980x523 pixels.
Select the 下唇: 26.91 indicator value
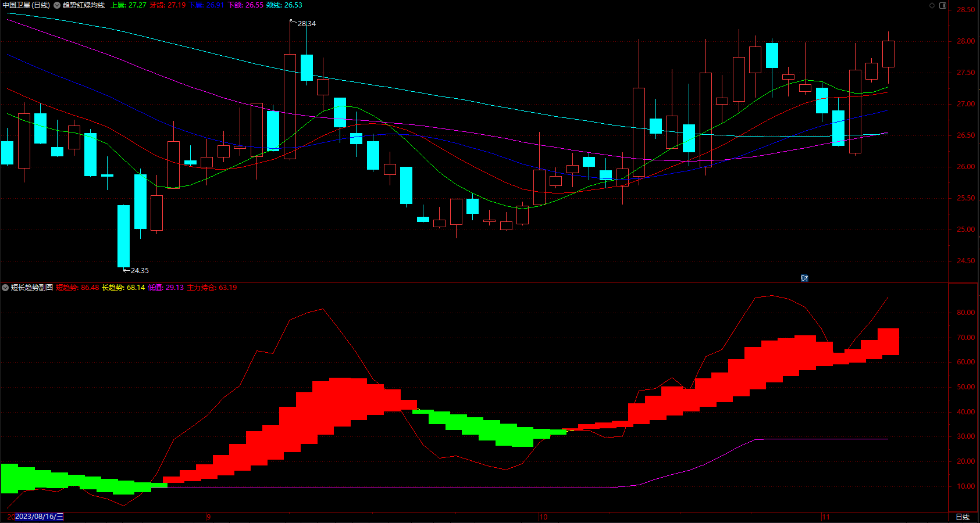tap(206, 5)
